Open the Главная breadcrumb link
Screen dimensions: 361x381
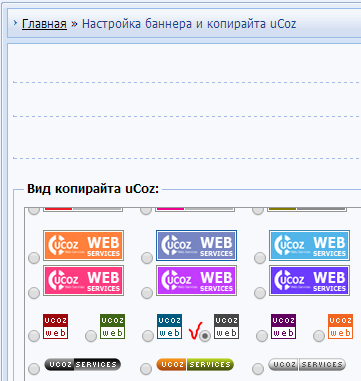click(x=44, y=24)
